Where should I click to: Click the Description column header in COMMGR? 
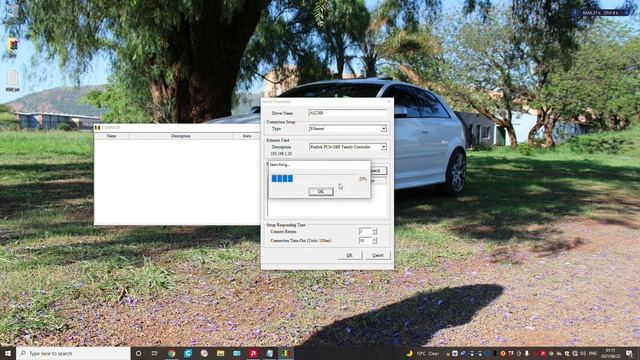tap(181, 136)
